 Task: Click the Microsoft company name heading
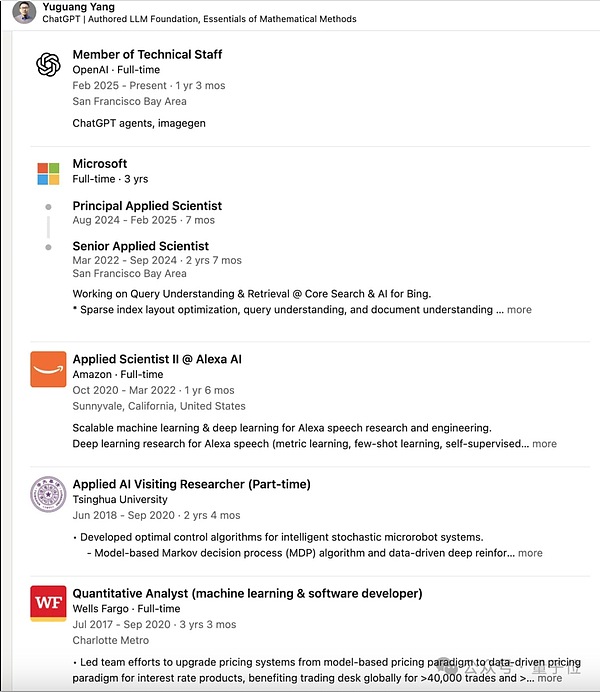coord(100,163)
